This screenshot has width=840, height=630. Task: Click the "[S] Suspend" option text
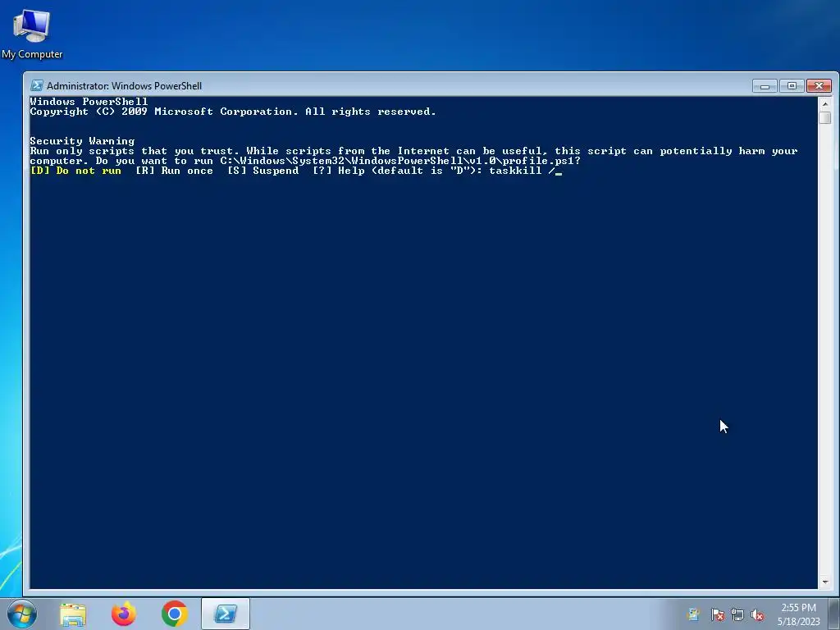click(x=263, y=171)
